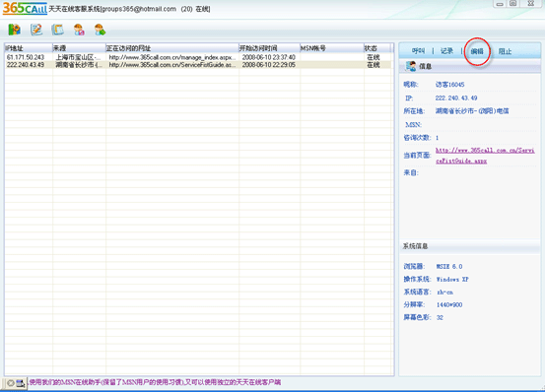The image size is (545, 392).
Task: Click the nickname value 访客16045
Action: 449,85
